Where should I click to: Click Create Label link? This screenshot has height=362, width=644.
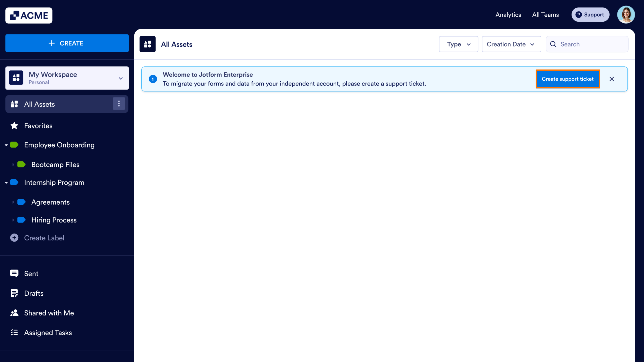click(44, 238)
